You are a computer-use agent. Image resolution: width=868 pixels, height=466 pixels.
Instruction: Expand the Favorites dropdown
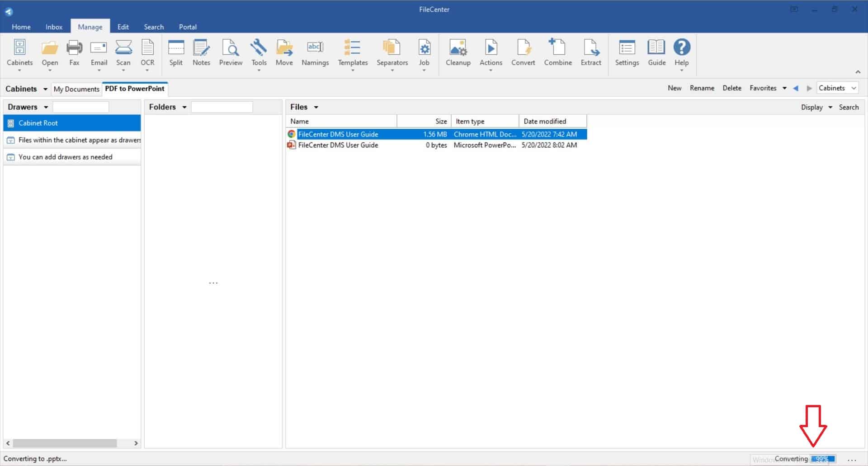pos(784,88)
